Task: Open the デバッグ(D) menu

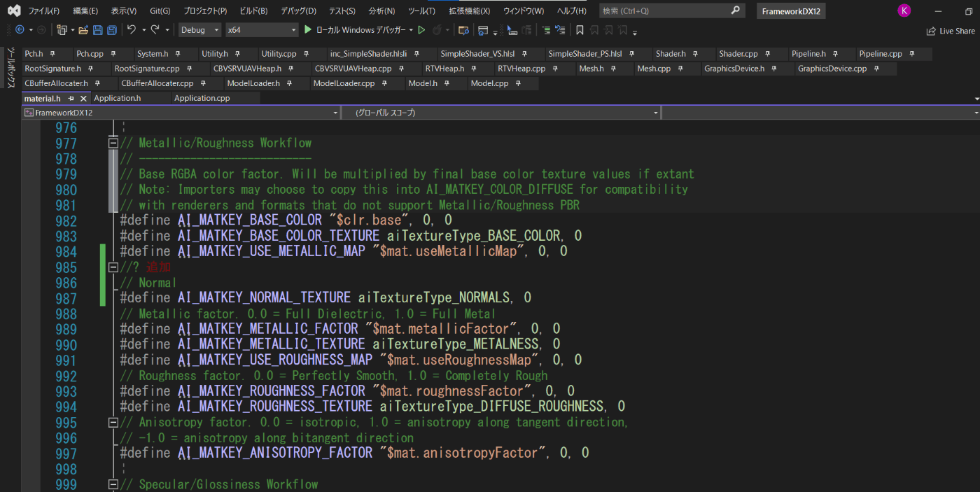Action: tap(298, 11)
